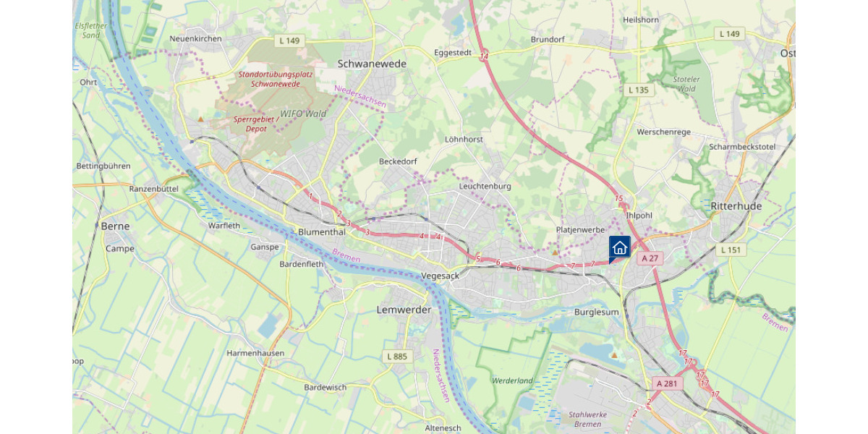The width and height of the screenshot is (868, 434).
Task: Click the Blumenthal district label
Action: 321,232
